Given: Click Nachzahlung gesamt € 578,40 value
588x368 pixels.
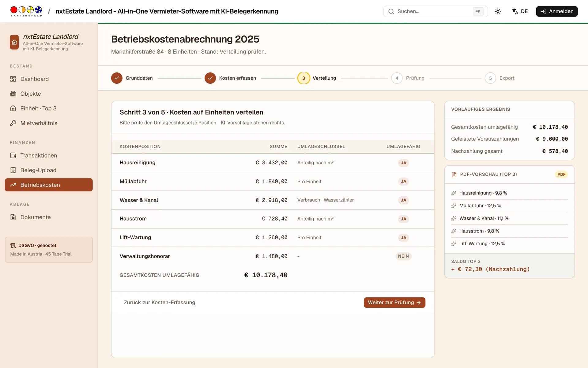Looking at the screenshot, I should (x=555, y=151).
